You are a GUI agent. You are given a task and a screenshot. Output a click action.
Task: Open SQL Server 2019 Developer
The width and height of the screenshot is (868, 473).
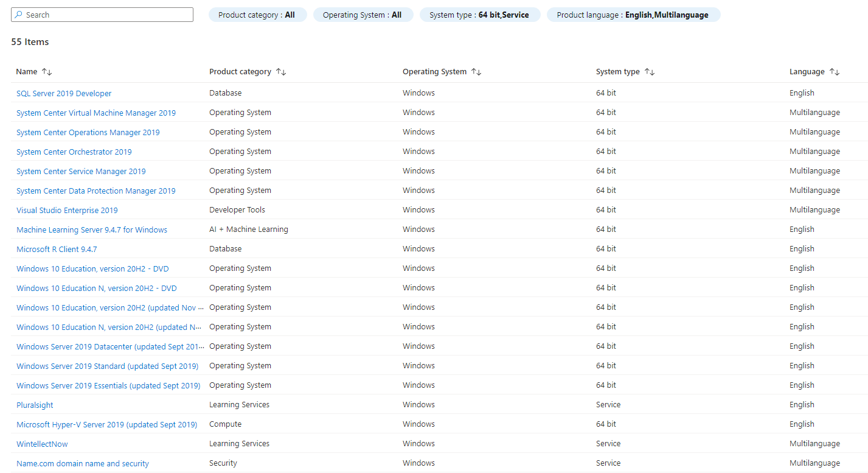[x=64, y=93]
